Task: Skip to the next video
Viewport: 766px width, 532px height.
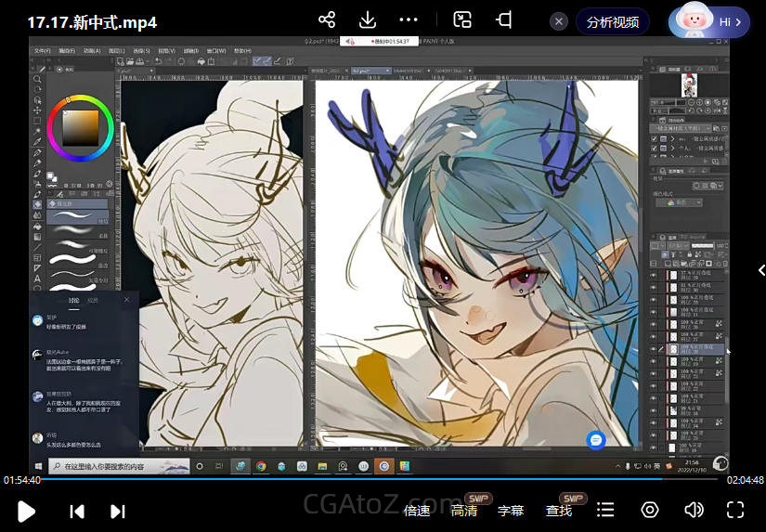Action: point(118,511)
